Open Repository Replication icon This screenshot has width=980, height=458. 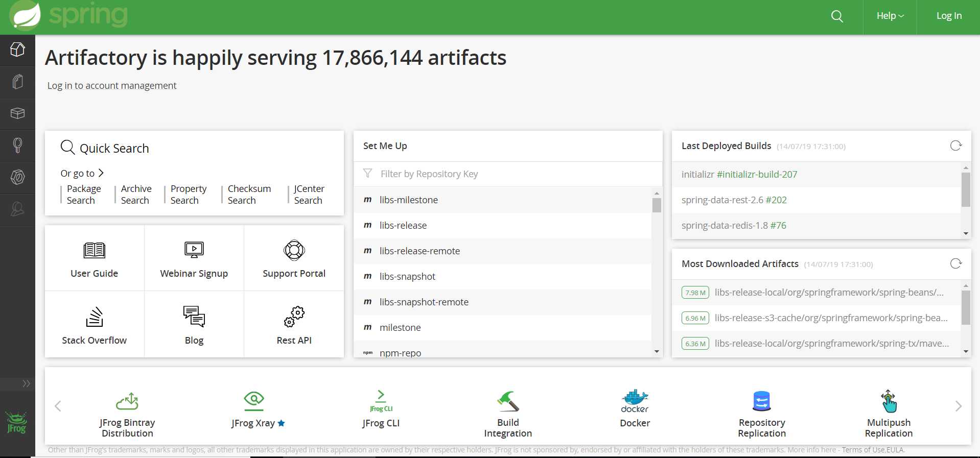click(x=762, y=401)
